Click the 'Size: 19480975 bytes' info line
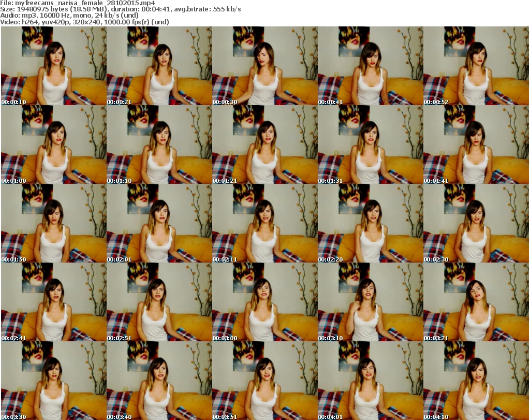This screenshot has width=530, height=420. click(120, 9)
